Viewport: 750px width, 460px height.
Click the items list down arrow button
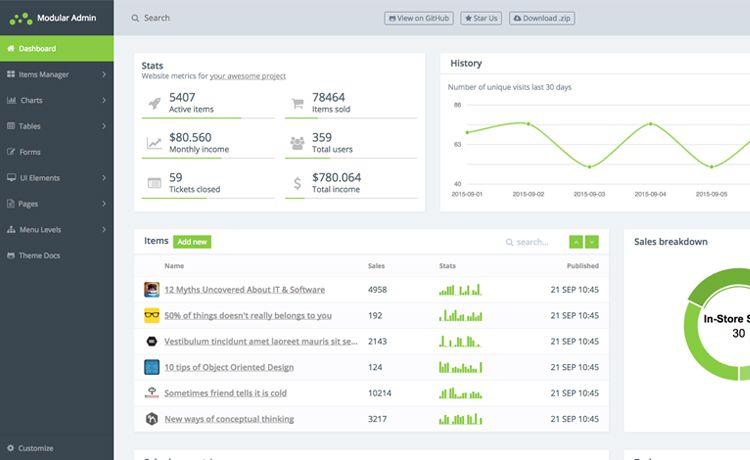(x=592, y=242)
